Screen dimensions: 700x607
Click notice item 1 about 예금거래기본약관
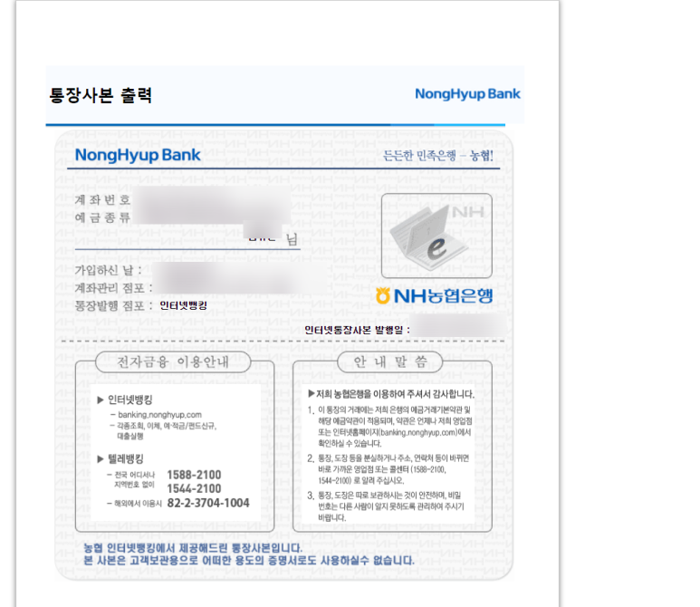(x=390, y=427)
